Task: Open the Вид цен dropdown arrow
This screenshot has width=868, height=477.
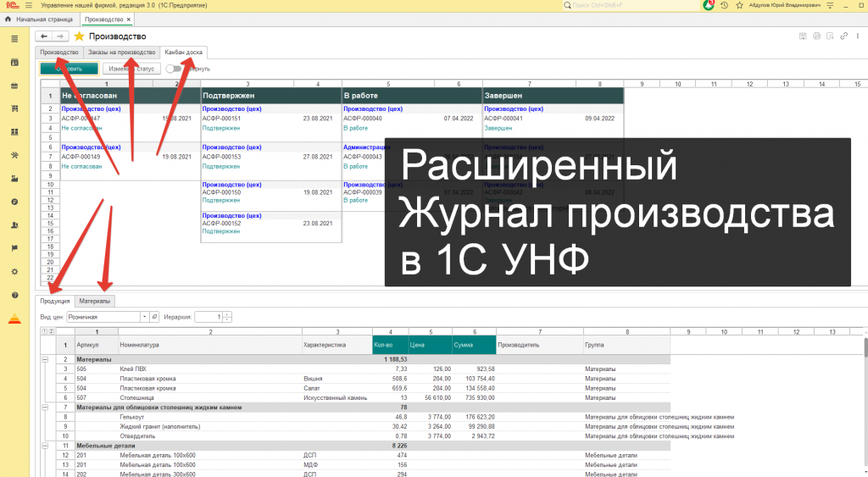Action: pos(144,317)
